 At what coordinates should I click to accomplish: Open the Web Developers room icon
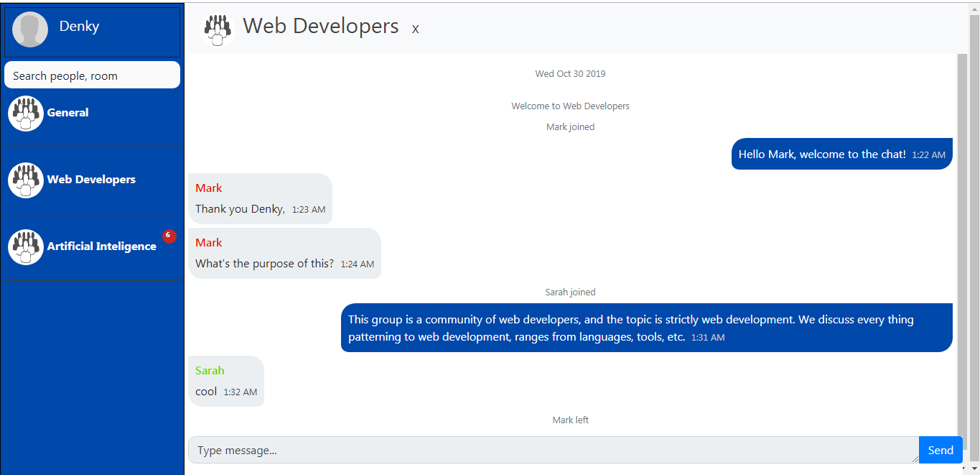[26, 180]
